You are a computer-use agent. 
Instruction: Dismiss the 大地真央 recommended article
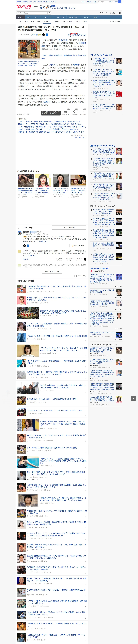click(x=86, y=304)
